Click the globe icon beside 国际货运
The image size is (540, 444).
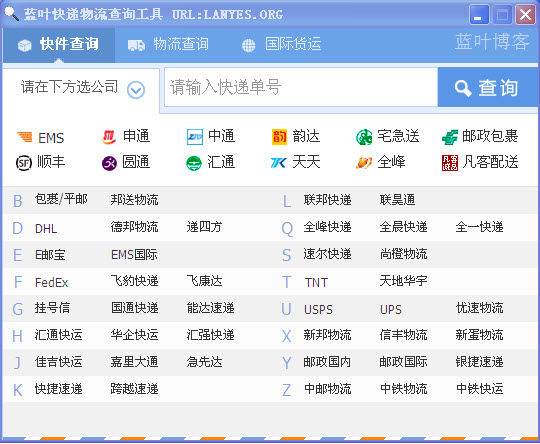pyautogui.click(x=248, y=45)
